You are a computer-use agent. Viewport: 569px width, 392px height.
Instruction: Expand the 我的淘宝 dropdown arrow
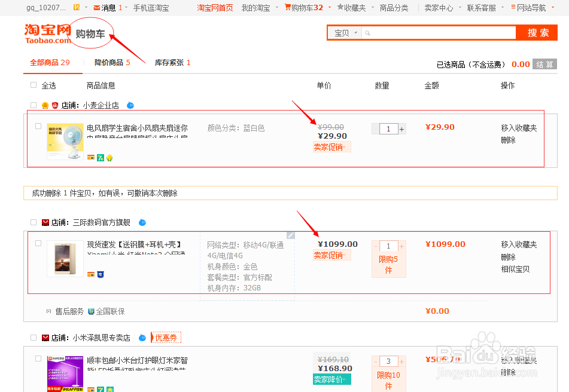(277, 7)
